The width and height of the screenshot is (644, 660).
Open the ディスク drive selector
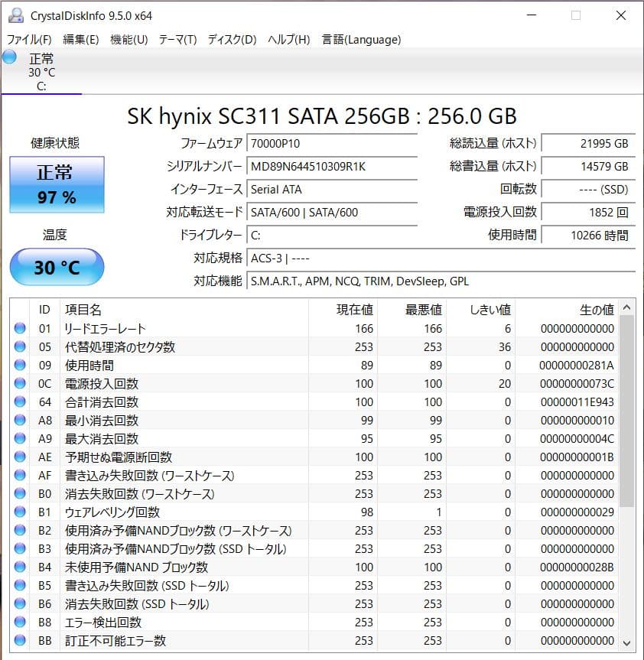pos(233,39)
